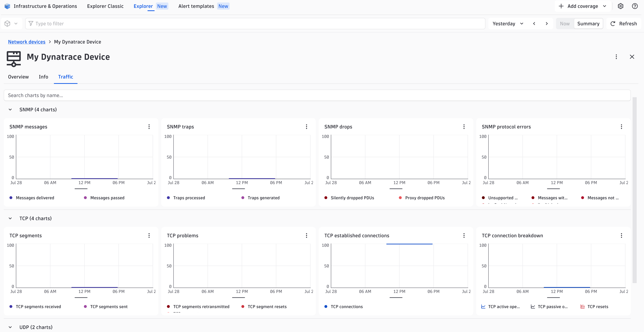The image size is (644, 332).
Task: Click the plus icon beside Add coverage
Action: [x=561, y=6]
